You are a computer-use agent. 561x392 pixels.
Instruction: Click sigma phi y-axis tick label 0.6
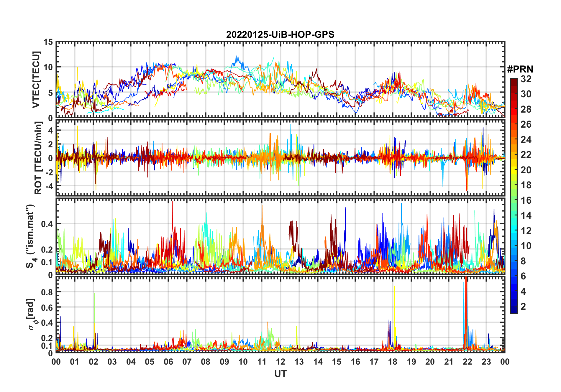(x=47, y=307)
